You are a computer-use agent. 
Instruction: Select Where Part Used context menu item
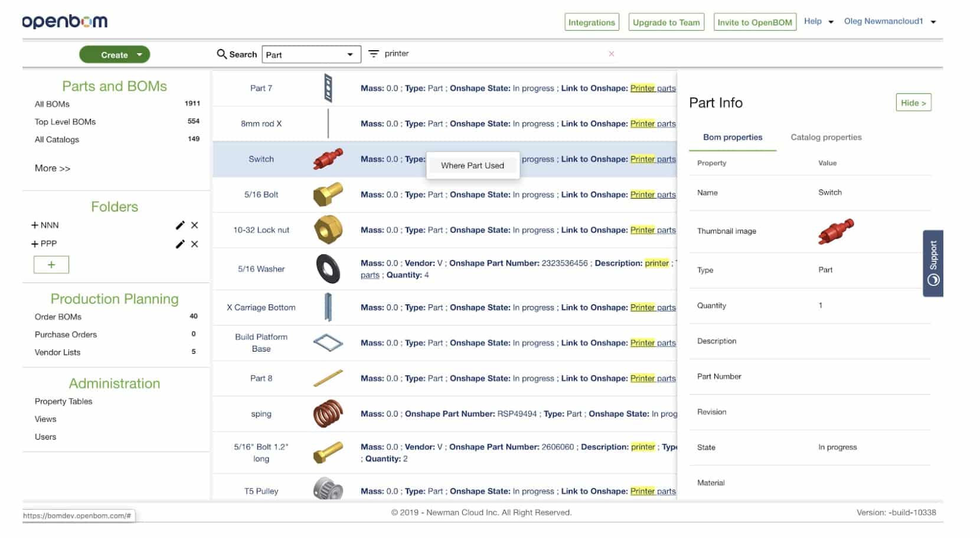472,165
